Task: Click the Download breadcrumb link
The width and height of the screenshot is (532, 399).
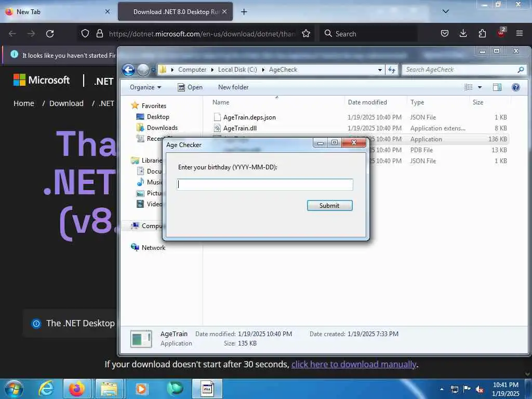Action: click(x=66, y=103)
